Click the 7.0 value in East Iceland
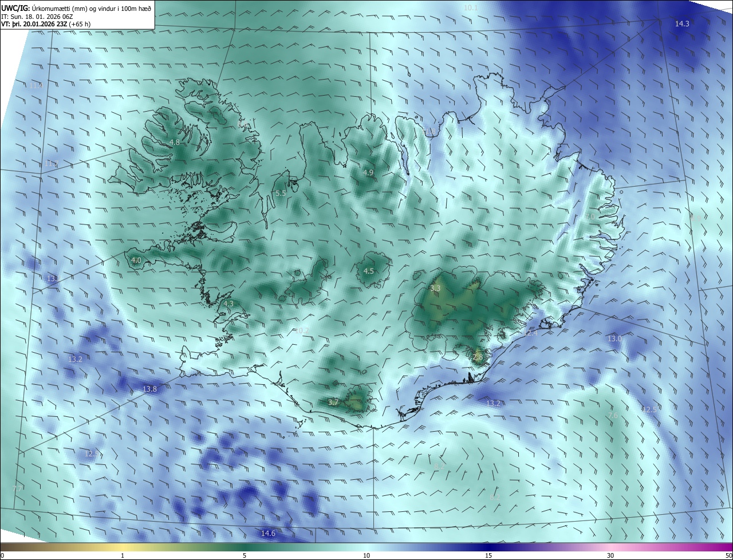The height and width of the screenshot is (560, 733). tap(589, 216)
